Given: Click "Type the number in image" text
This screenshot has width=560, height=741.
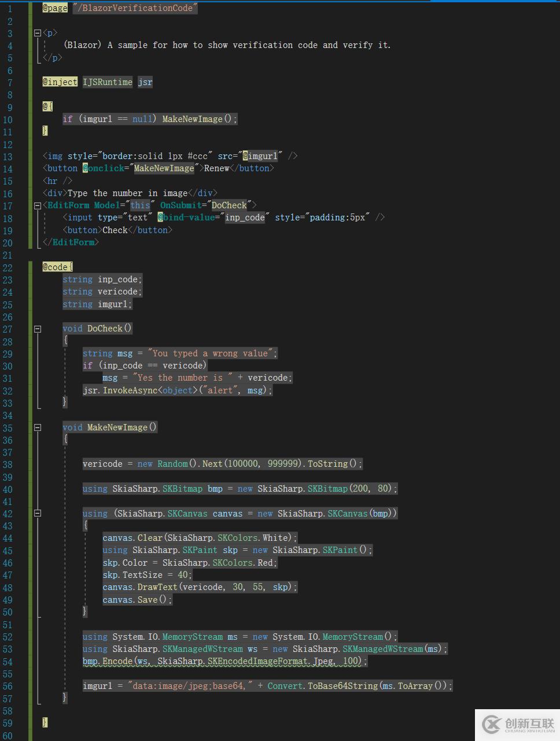Looking at the screenshot, I should 128,193.
